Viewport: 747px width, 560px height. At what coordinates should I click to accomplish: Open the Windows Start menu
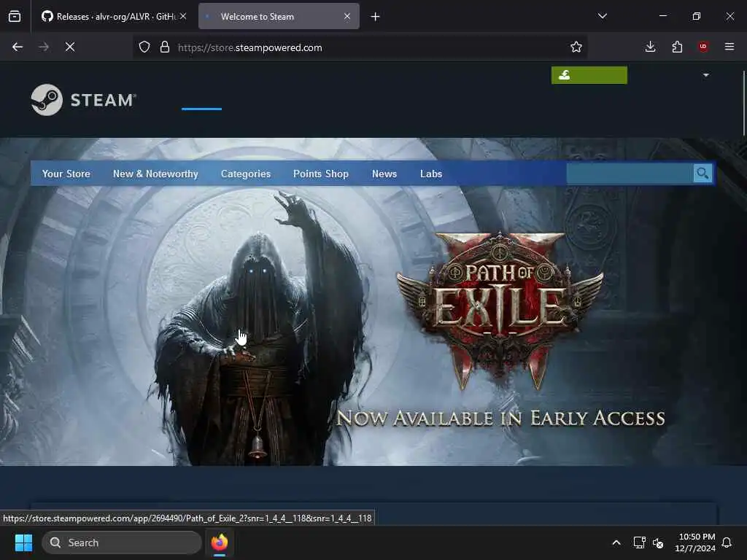click(23, 542)
